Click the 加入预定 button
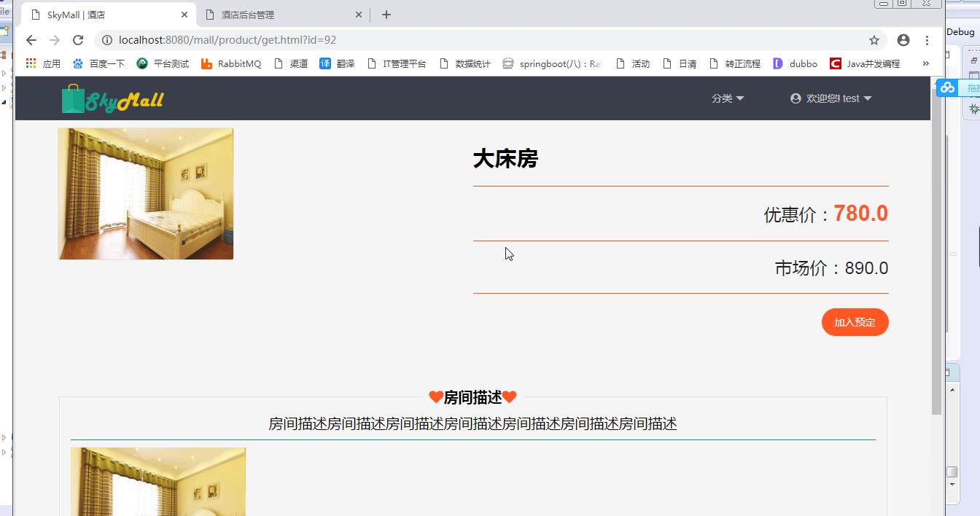The image size is (980, 516). pyautogui.click(x=855, y=322)
